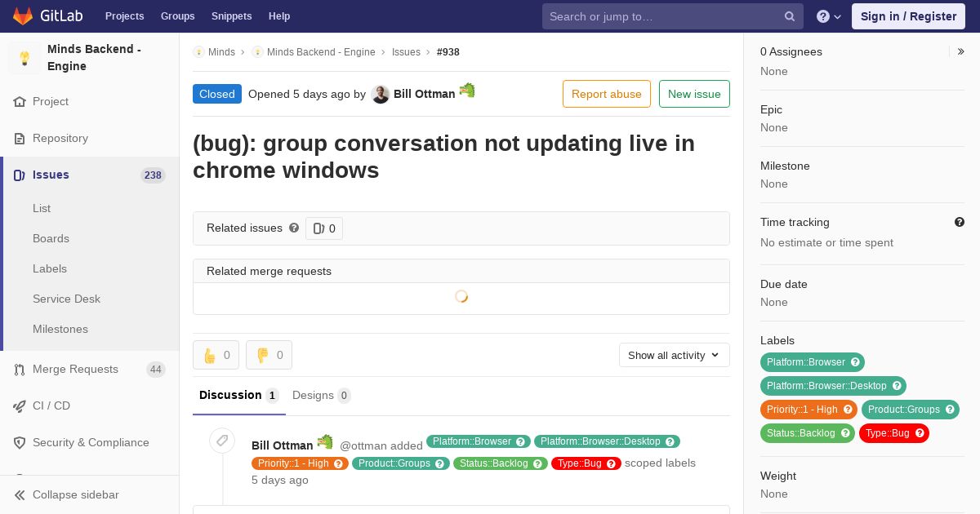Click the Report abuse button
This screenshot has width=980, height=514.
click(607, 94)
